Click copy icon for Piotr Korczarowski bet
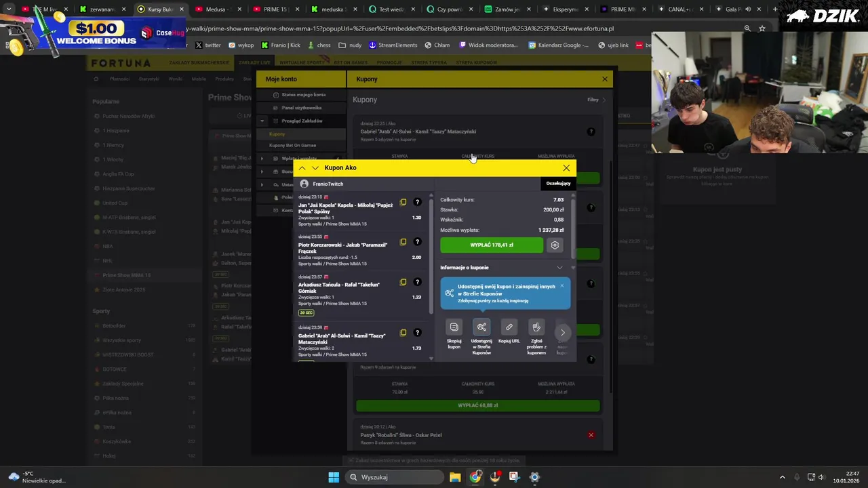The width and height of the screenshot is (868, 488). (x=403, y=242)
